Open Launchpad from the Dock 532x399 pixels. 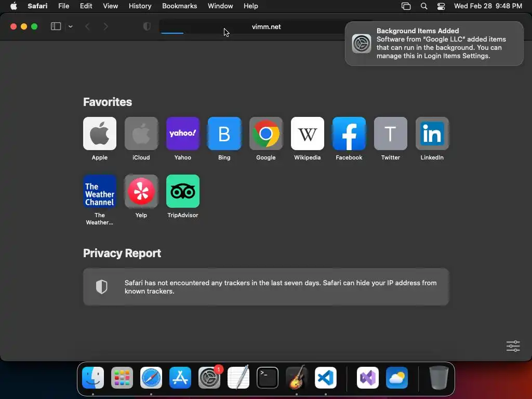click(x=122, y=378)
